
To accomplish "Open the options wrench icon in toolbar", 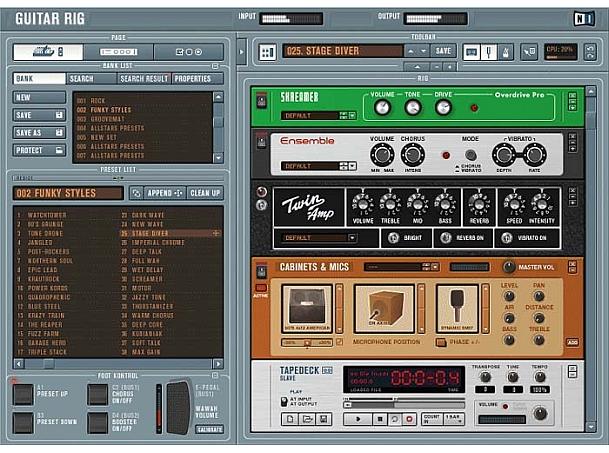I will (x=529, y=51).
